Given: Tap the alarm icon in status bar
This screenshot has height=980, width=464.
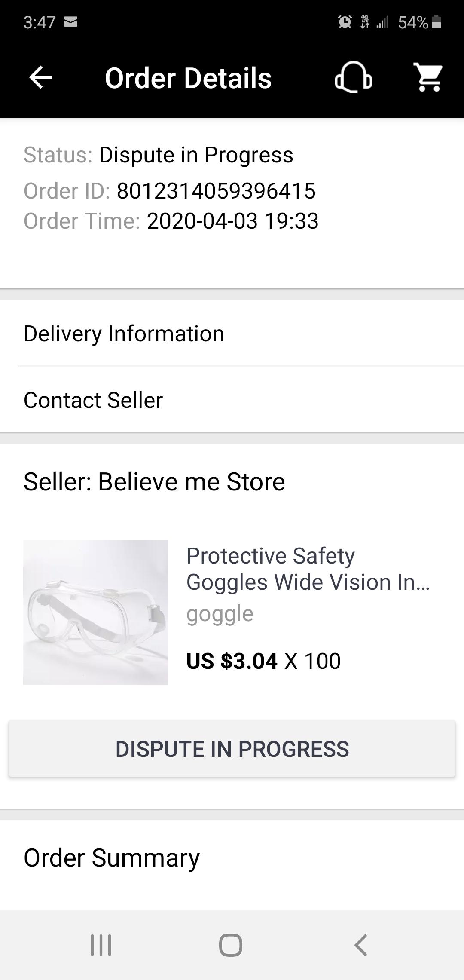Looking at the screenshot, I should [345, 22].
